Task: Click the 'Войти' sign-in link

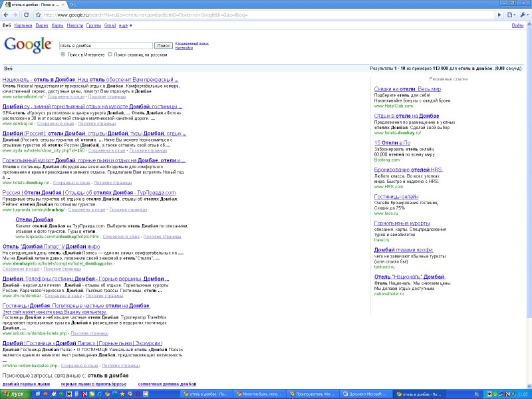Action: click(517, 25)
